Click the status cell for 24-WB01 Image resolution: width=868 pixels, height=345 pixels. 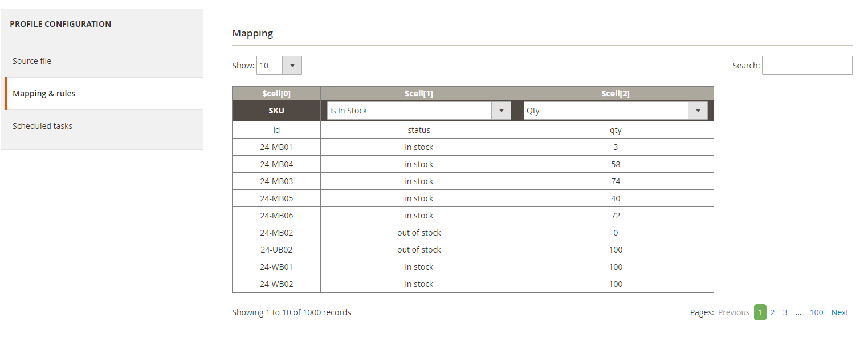pos(419,267)
